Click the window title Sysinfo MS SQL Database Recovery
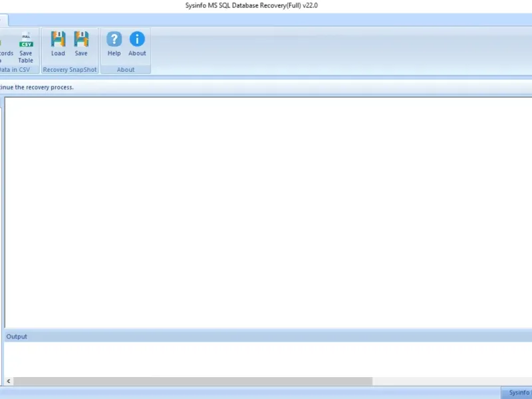 (251, 5)
